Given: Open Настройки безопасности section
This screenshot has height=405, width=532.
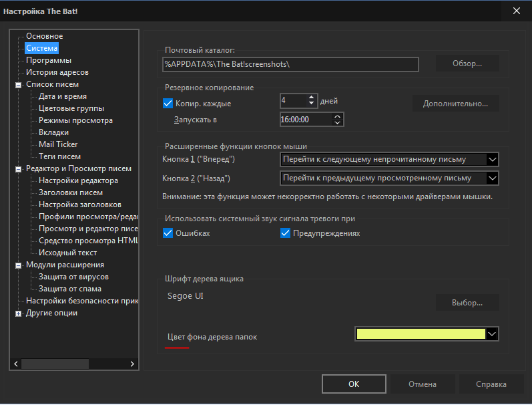Looking at the screenshot, I should point(81,301).
